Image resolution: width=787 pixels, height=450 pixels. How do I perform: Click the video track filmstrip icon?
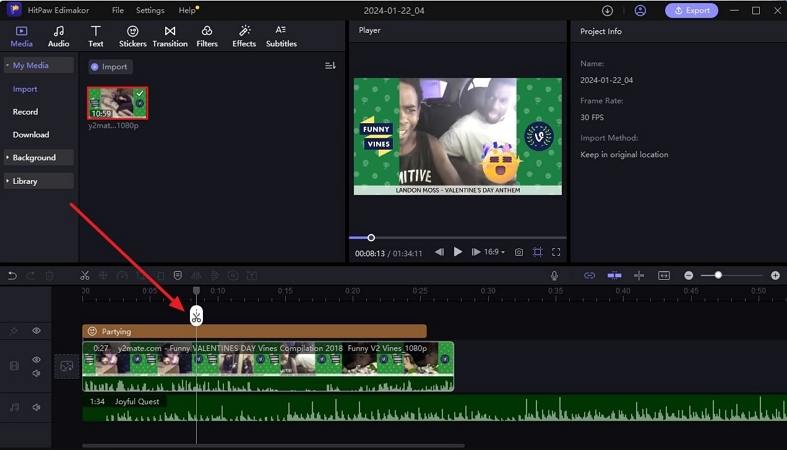click(x=14, y=366)
